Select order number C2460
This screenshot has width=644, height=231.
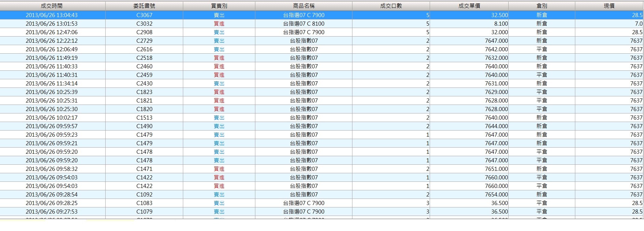(144, 66)
